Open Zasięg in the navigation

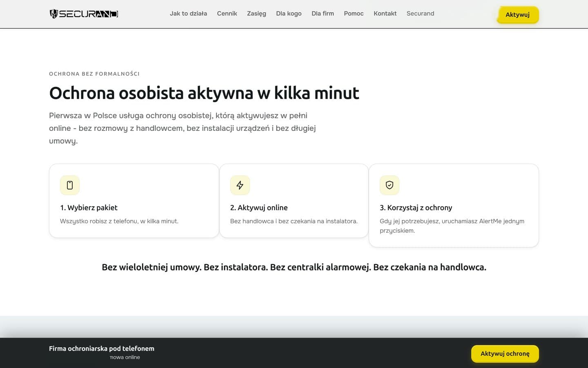click(x=256, y=13)
